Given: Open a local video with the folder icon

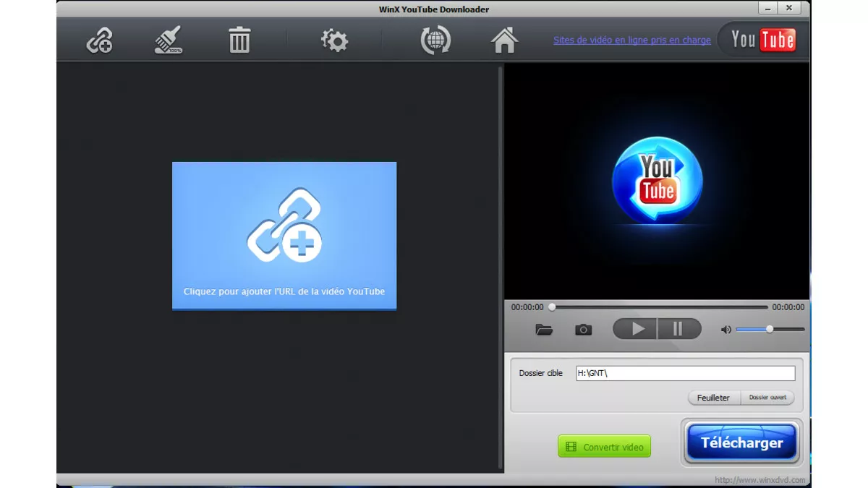Looking at the screenshot, I should pyautogui.click(x=543, y=330).
